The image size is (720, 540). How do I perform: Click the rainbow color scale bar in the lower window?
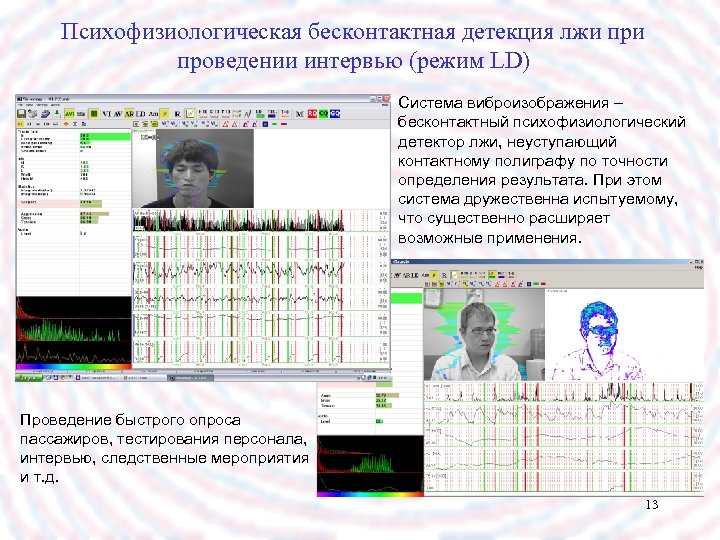[370, 494]
